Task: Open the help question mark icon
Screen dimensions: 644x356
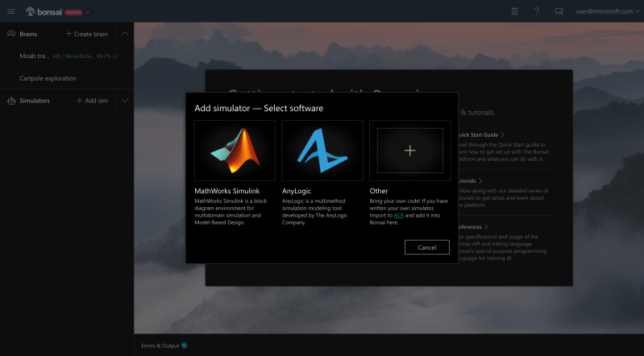Action: pyautogui.click(x=536, y=11)
